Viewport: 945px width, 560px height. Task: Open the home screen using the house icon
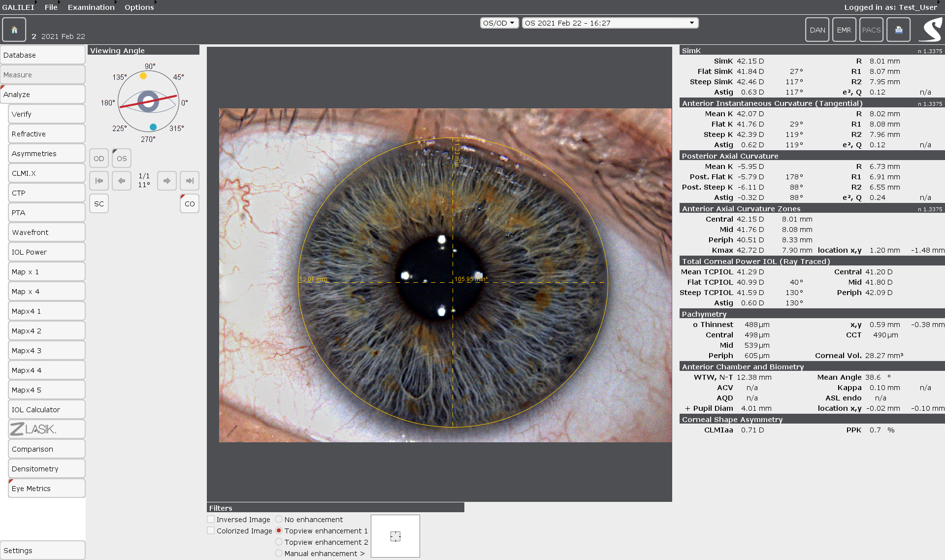coord(14,30)
